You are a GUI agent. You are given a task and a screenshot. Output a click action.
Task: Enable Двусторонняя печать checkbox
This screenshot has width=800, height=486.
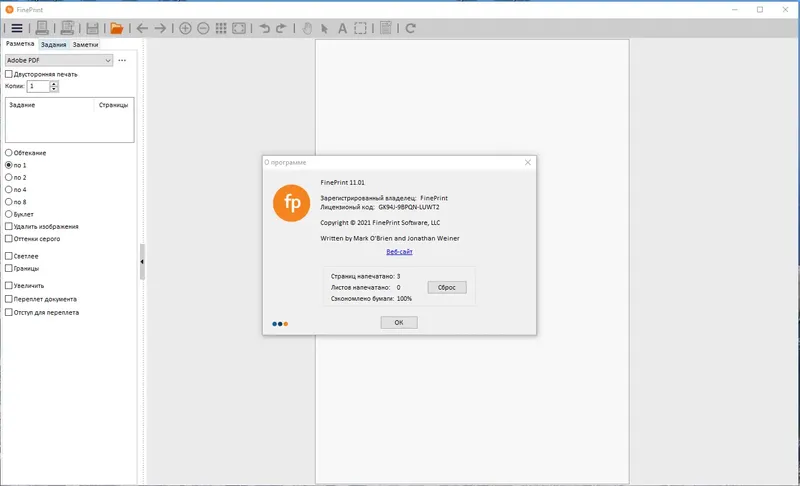[9, 74]
